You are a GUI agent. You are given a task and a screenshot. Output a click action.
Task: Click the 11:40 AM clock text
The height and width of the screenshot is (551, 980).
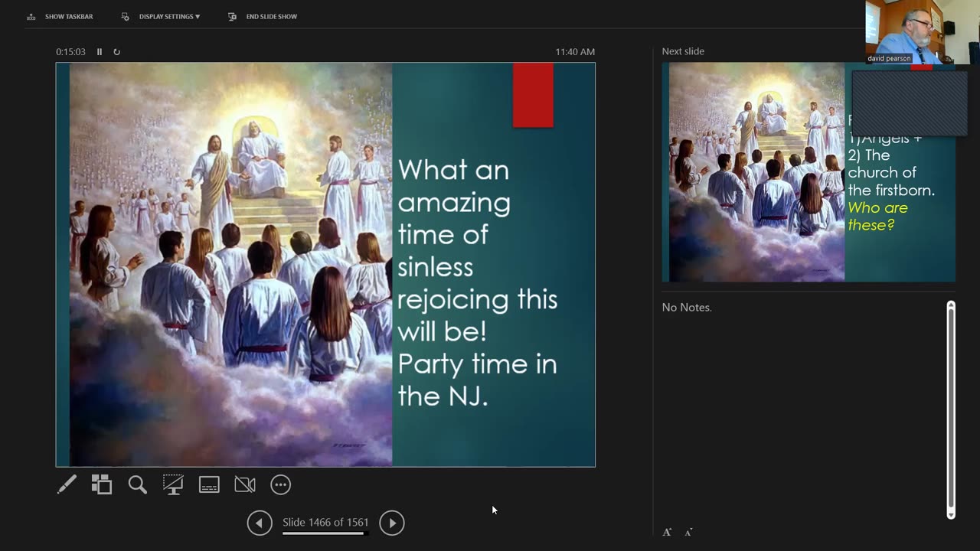[x=575, y=52]
